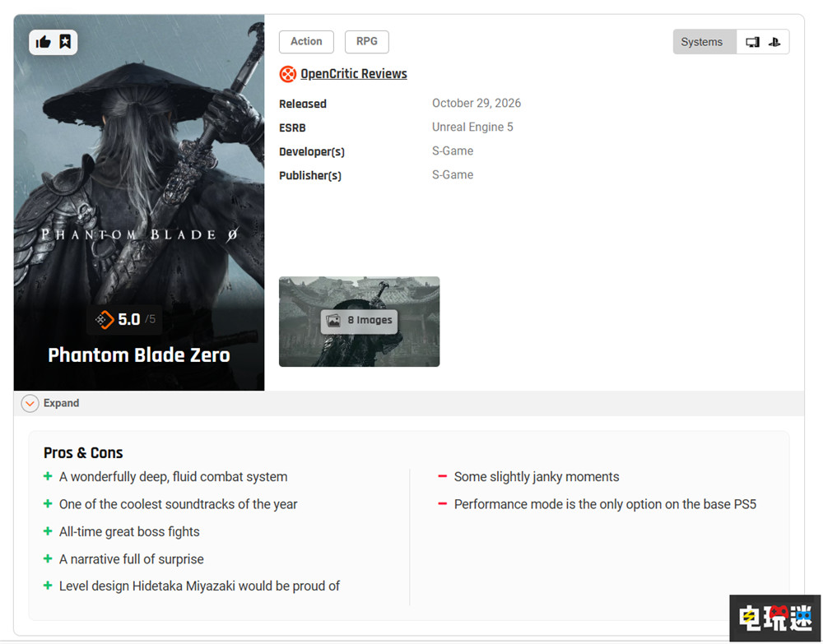Open the 8 Images gallery
823x644 pixels.
(360, 321)
